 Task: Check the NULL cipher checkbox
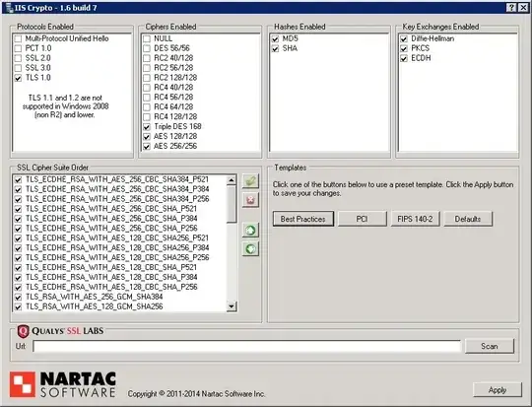coord(147,38)
